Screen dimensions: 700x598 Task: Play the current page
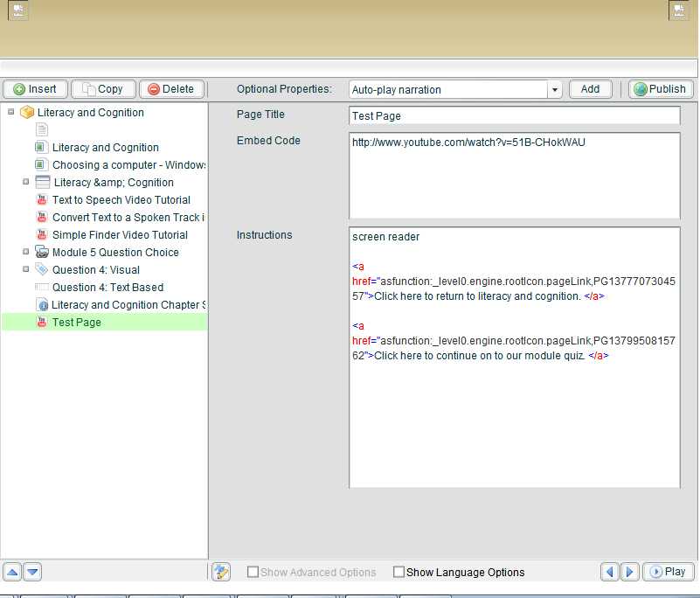pyautogui.click(x=668, y=572)
